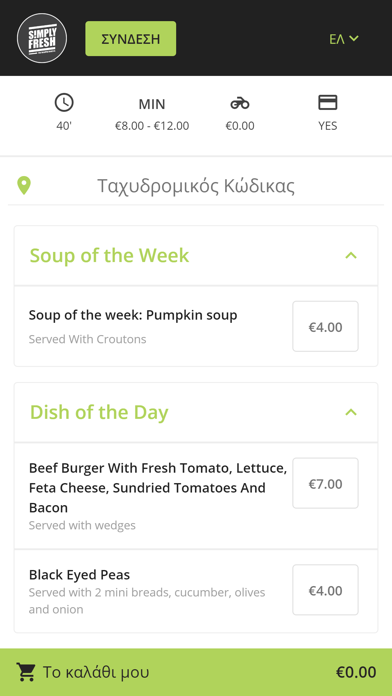
Task: Click the Simply Fresh logo
Action: [x=42, y=38]
